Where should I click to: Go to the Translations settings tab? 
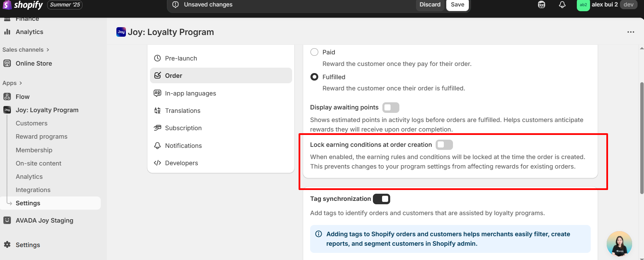pyautogui.click(x=183, y=110)
